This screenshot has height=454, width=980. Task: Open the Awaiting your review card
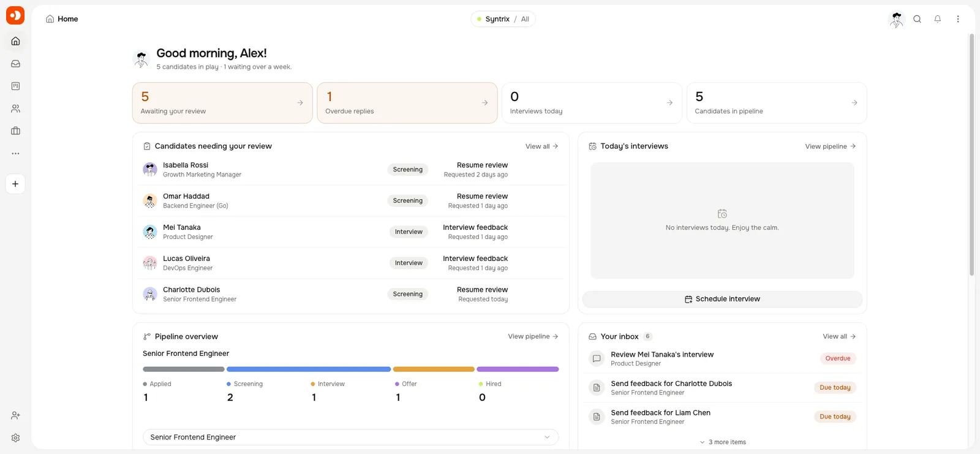click(x=222, y=103)
